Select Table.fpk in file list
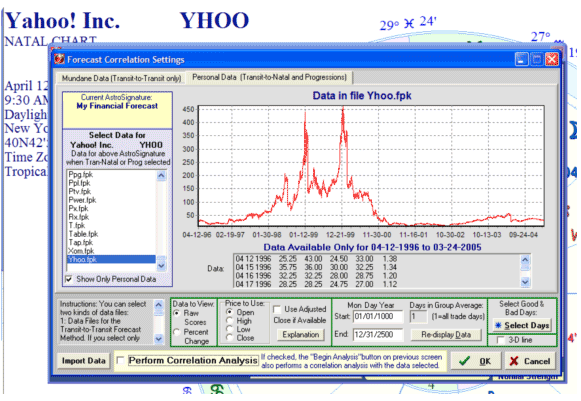The width and height of the screenshot is (581, 401). 111,234
